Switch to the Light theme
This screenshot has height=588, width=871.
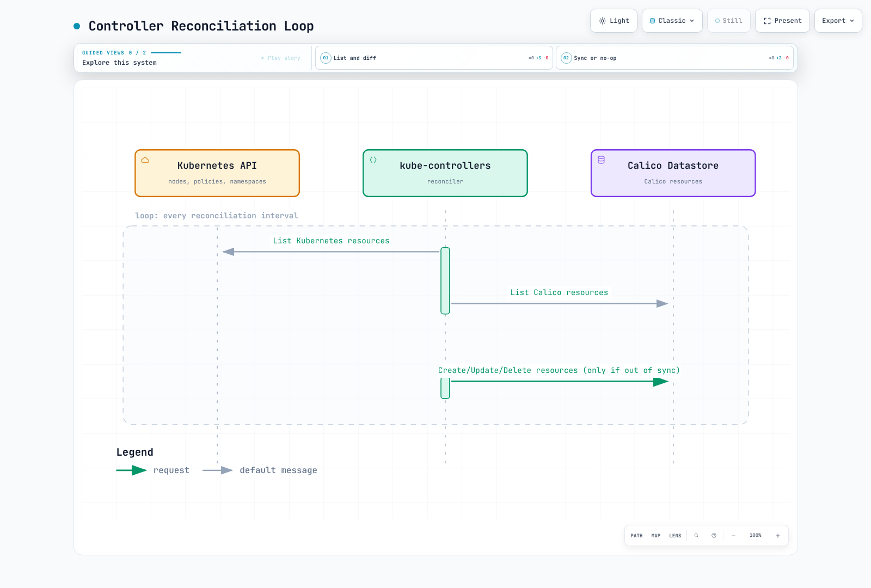tap(614, 21)
